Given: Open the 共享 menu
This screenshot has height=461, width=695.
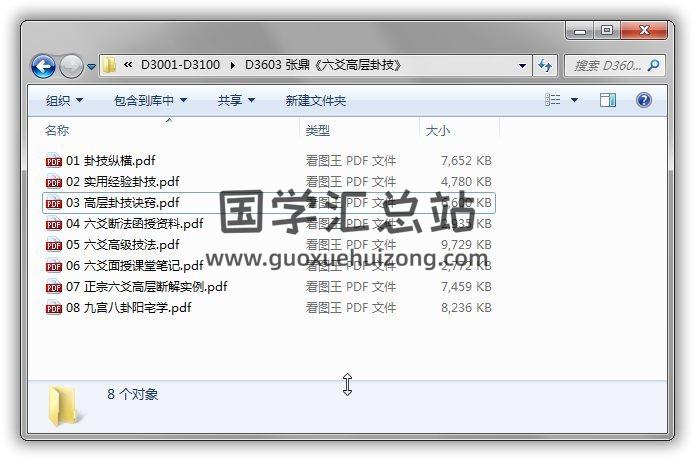Looking at the screenshot, I should (x=236, y=101).
